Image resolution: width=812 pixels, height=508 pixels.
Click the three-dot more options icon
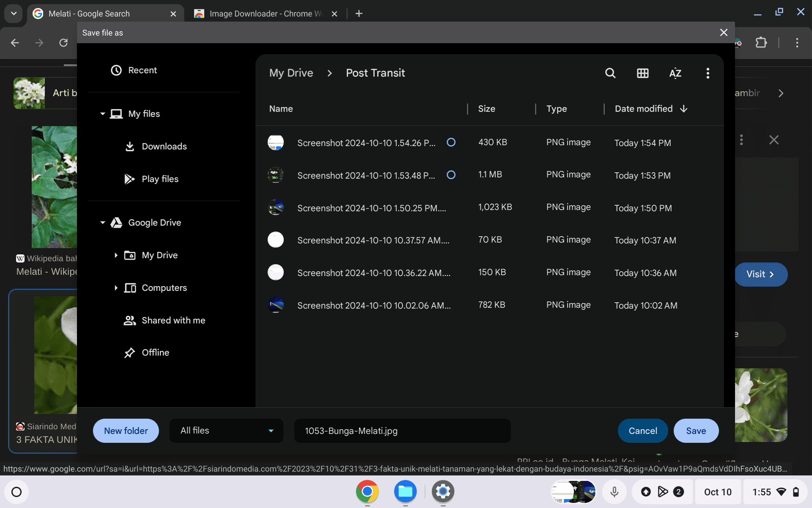tap(708, 73)
